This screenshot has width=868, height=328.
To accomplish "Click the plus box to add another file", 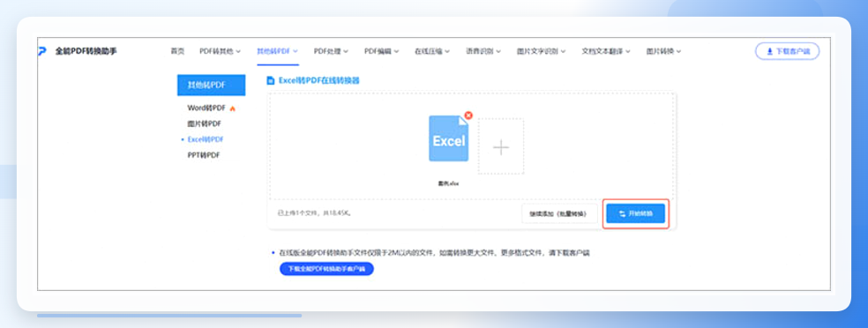I will click(x=501, y=146).
